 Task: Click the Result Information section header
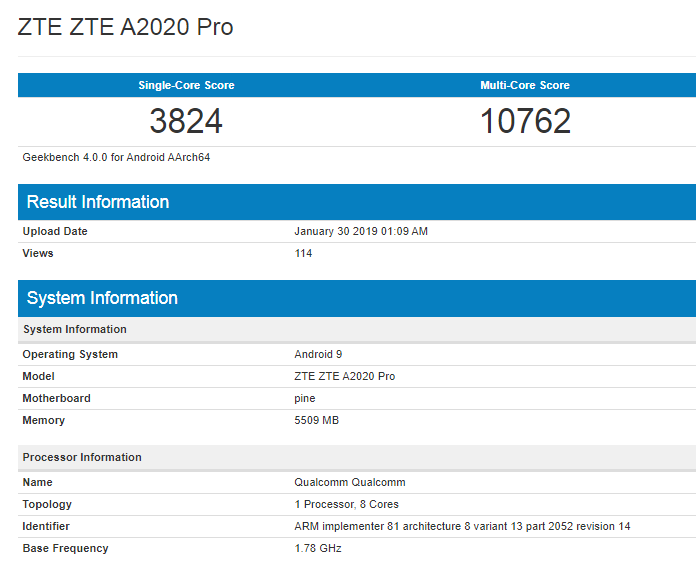[x=357, y=202]
